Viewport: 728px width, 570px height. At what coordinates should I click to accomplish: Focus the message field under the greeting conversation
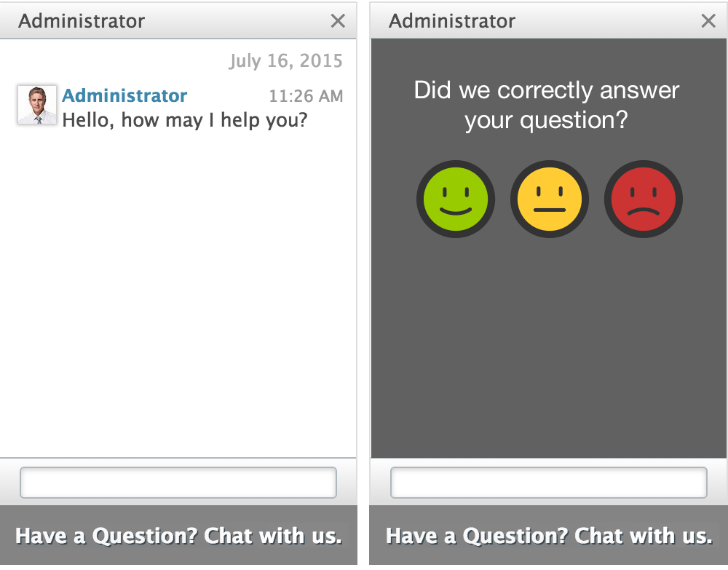178,483
